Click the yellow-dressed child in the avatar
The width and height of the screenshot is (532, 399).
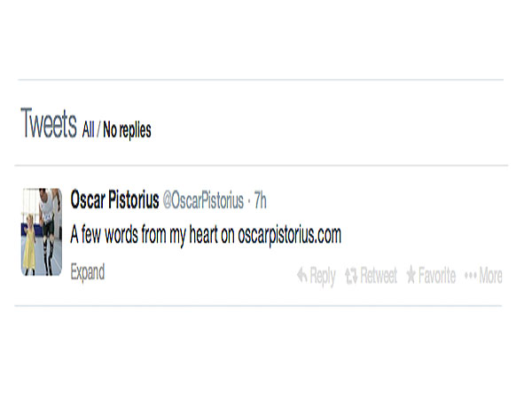[x=29, y=245]
